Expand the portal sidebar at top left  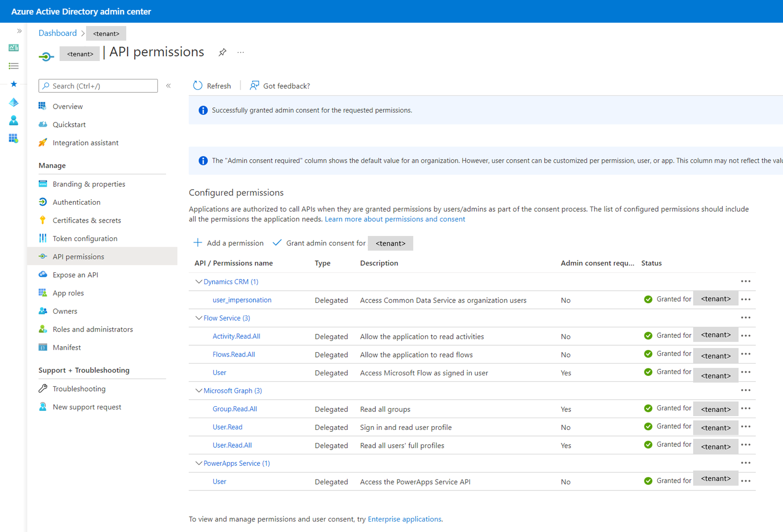[x=19, y=31]
